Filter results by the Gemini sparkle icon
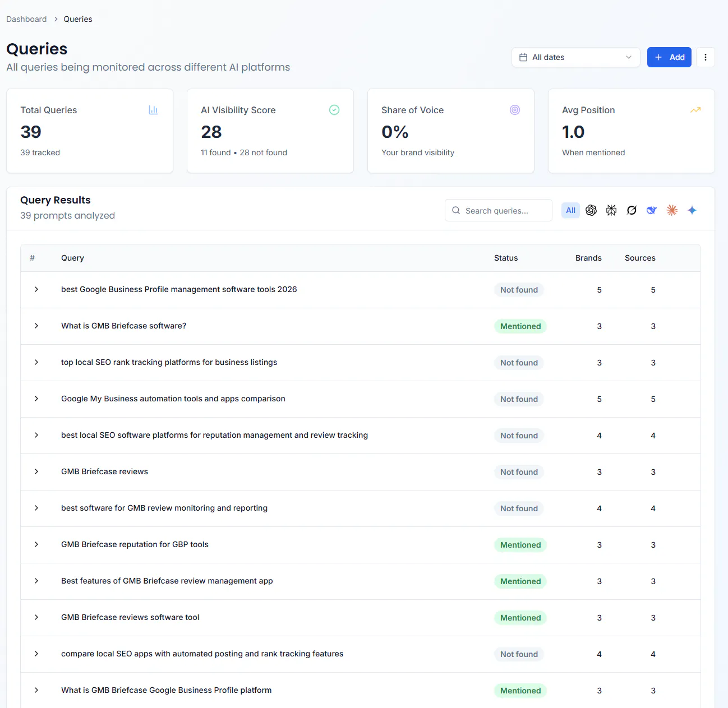 tap(692, 210)
